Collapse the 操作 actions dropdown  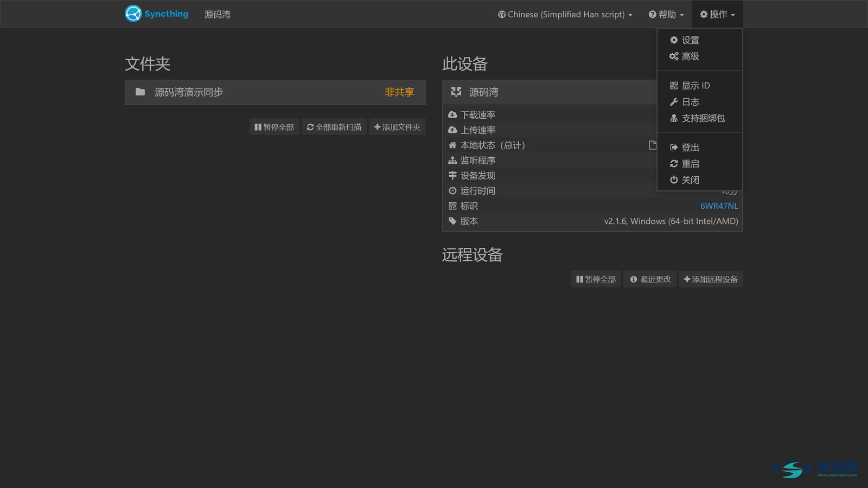(717, 14)
